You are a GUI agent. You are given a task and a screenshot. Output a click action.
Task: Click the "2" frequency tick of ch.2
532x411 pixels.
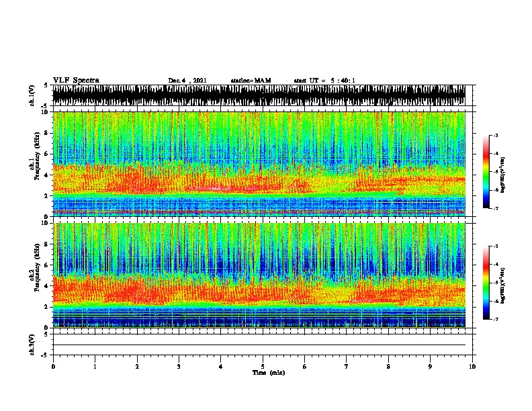46,307
